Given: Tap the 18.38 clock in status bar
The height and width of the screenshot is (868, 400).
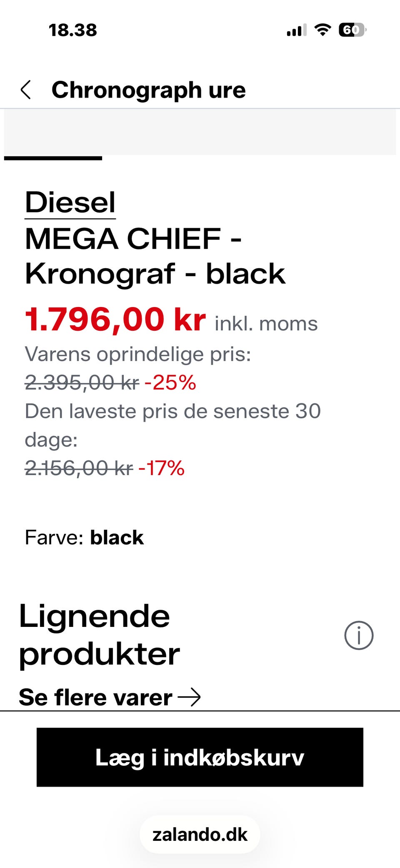Looking at the screenshot, I should [x=73, y=30].
